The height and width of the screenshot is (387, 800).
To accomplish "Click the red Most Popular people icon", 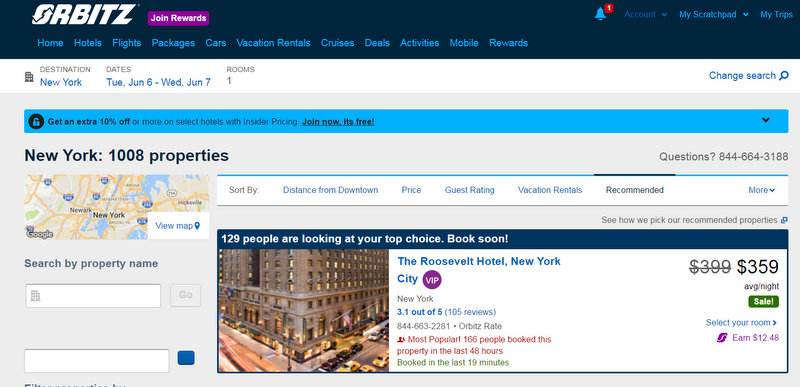I will pyautogui.click(x=401, y=340).
